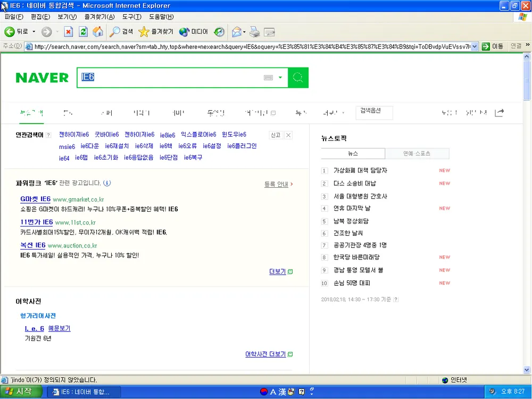Stop page loading with the red X icon
This screenshot has height=399, width=532.
coord(69,31)
